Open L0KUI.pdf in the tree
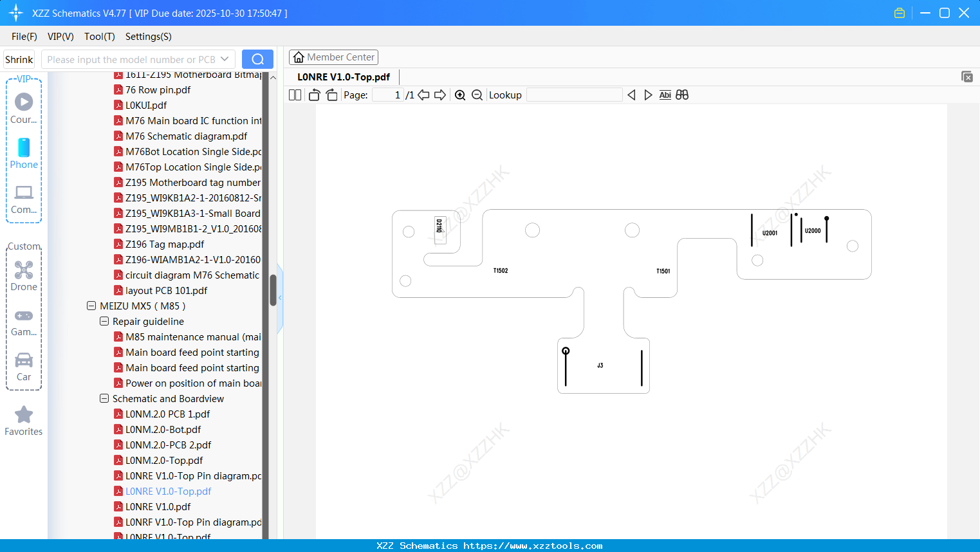The image size is (980, 552). pos(146,106)
